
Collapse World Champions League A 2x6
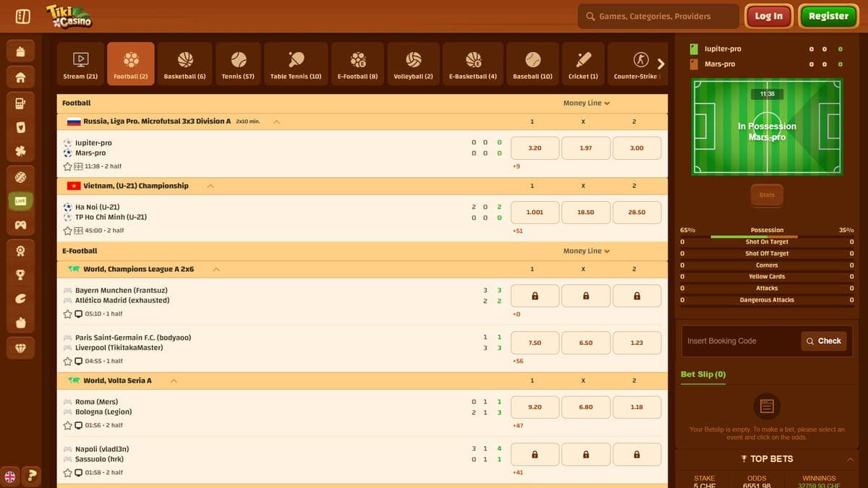pos(216,269)
